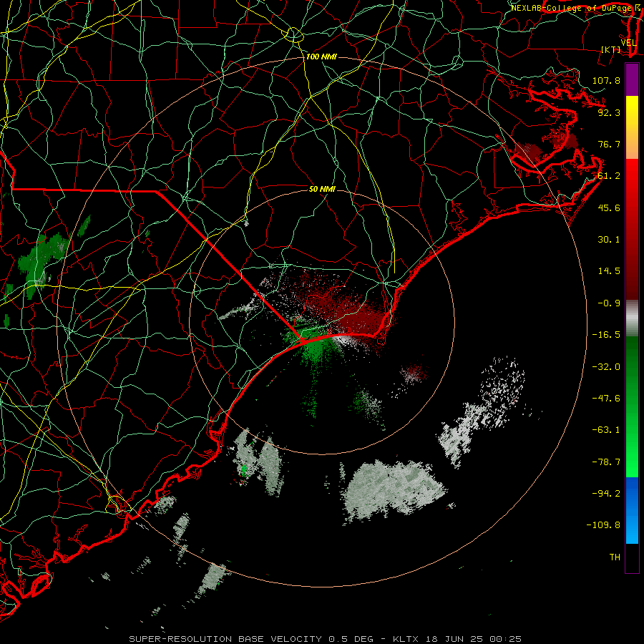Click the -63.1 velocity scale value
This screenshot has width=644, height=644.
click(606, 430)
